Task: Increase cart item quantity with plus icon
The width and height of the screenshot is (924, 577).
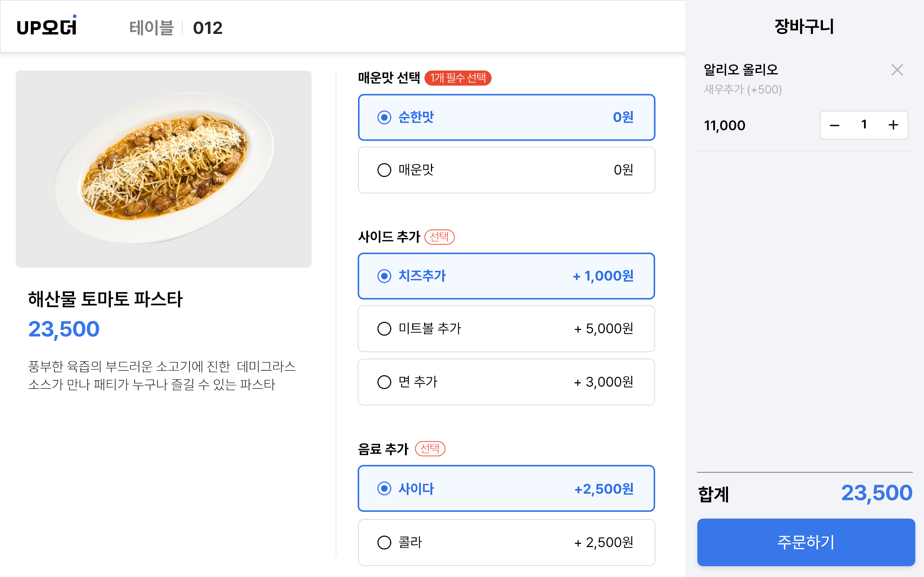Action: point(893,125)
